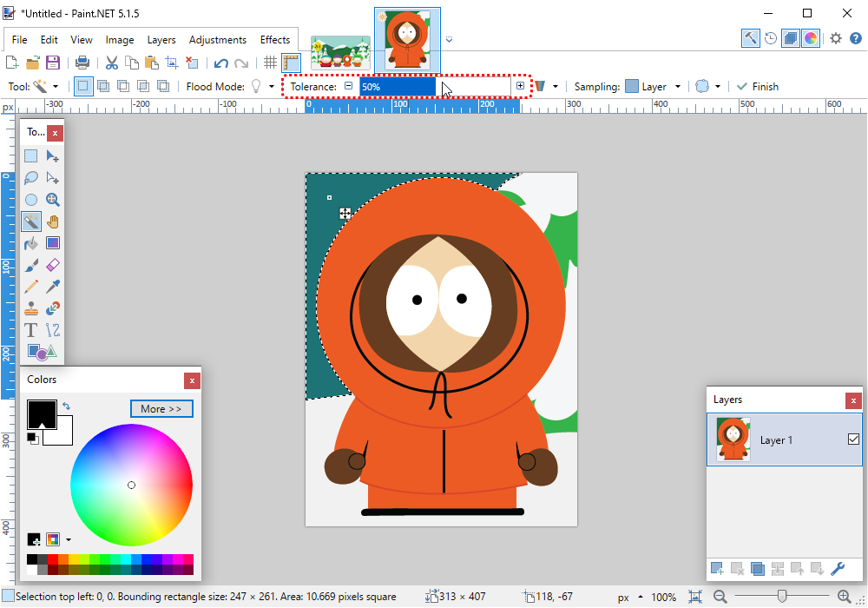
Task: Select the Gradient tool
Action: point(53,243)
